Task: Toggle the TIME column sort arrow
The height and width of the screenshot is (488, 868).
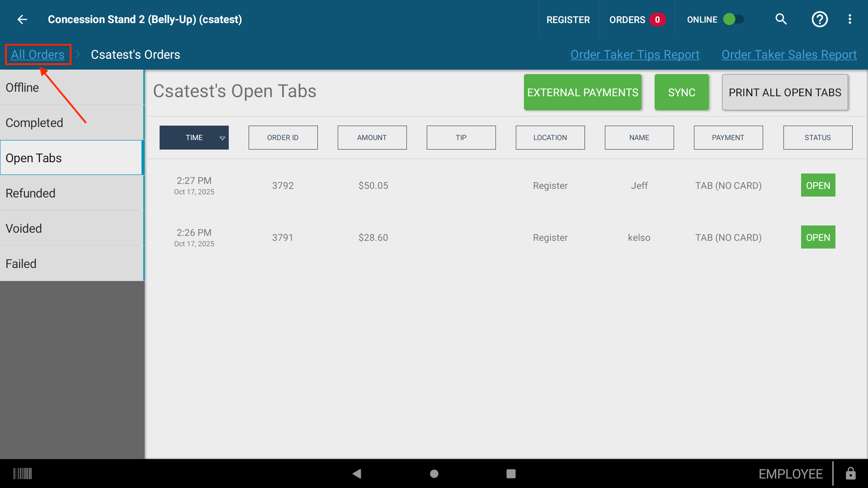Action: point(222,138)
